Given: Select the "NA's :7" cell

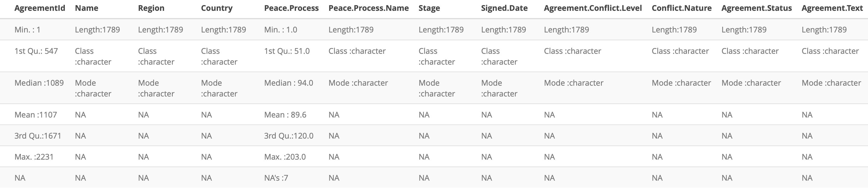Looking at the screenshot, I should (x=276, y=177).
